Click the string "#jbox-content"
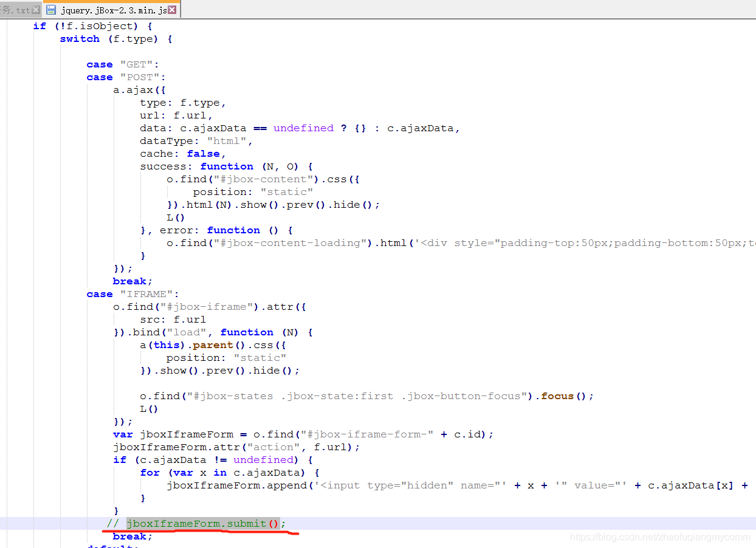Image resolution: width=756 pixels, height=548 pixels. click(x=264, y=179)
